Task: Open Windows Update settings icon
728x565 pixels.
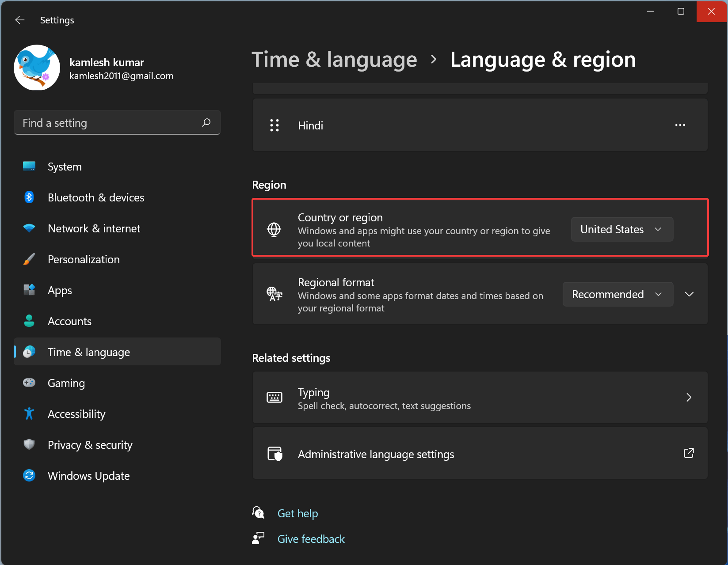Action: click(29, 475)
